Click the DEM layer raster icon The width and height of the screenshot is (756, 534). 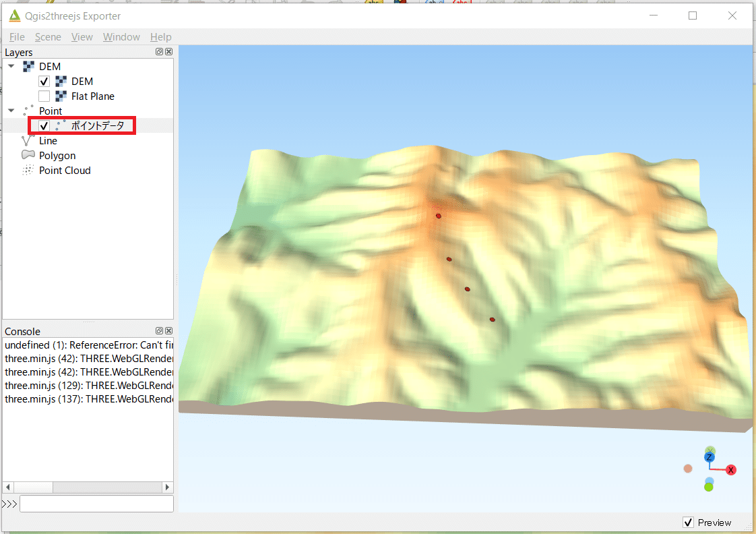[61, 82]
